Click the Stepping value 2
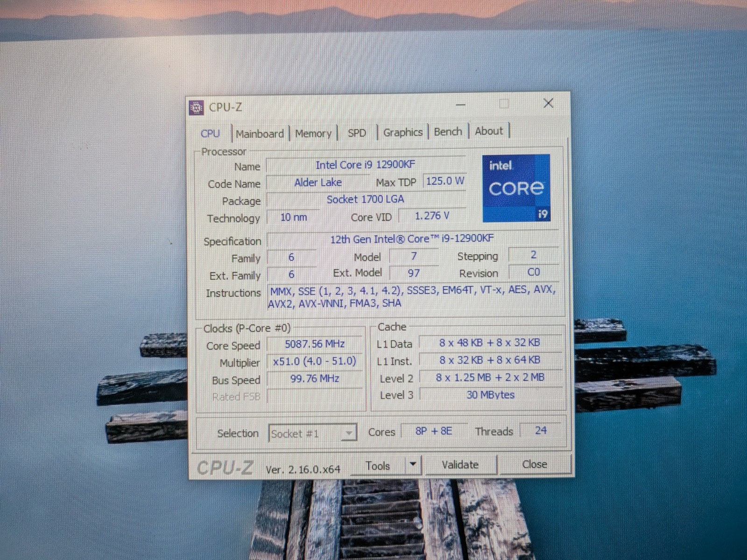This screenshot has height=560, width=747. 533,255
